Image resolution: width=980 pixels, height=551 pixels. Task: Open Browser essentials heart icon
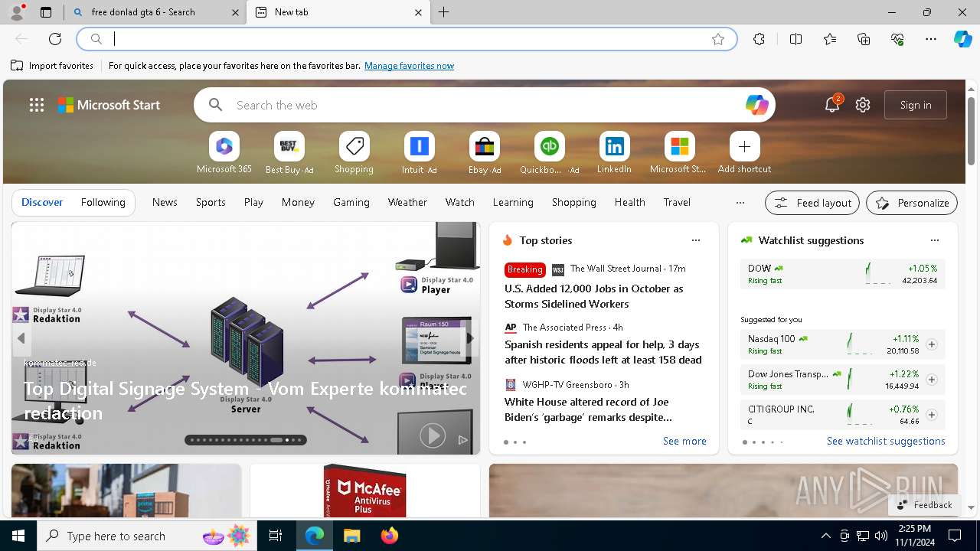tap(897, 39)
